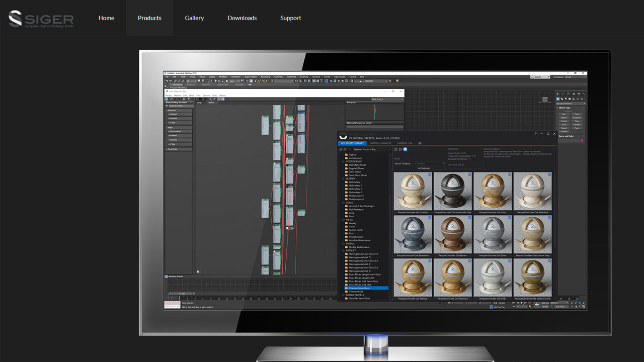Go to the Gallery page in the site navigation
The height and width of the screenshot is (362, 644).
point(194,18)
